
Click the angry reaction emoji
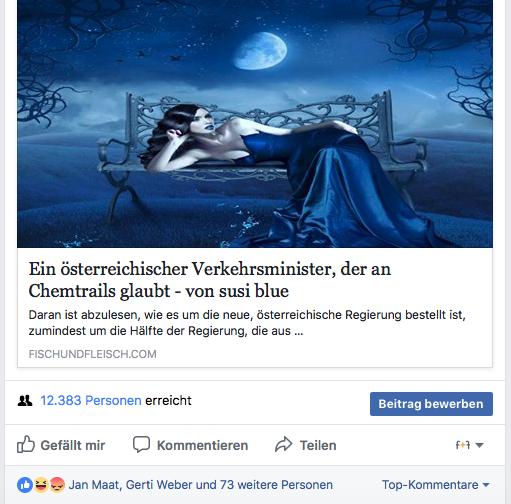coord(57,485)
